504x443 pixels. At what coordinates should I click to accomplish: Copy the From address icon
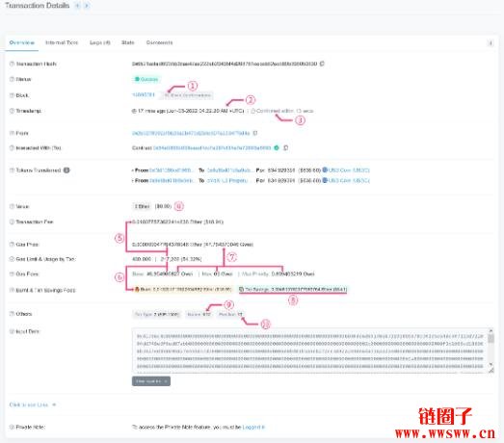pos(255,133)
